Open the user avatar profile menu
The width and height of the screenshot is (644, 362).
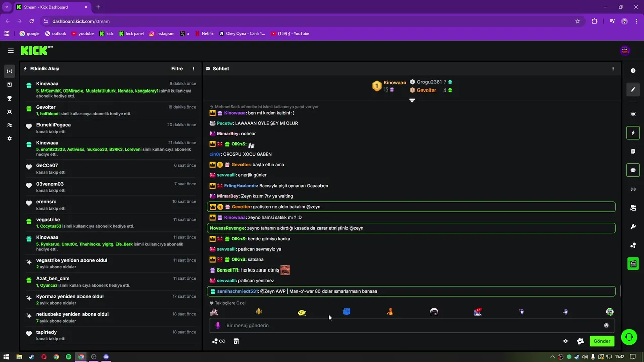tap(625, 50)
